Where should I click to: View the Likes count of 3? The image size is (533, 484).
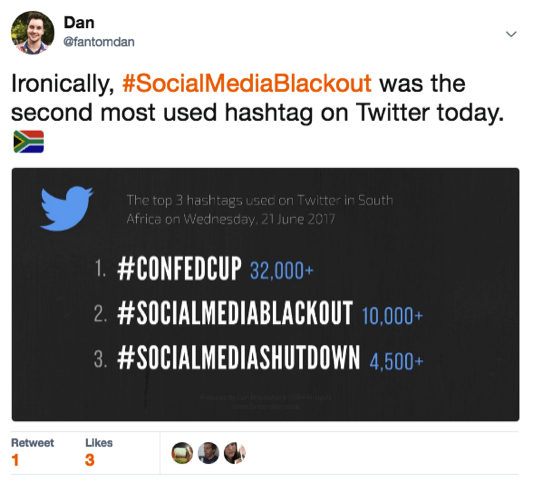click(x=89, y=460)
